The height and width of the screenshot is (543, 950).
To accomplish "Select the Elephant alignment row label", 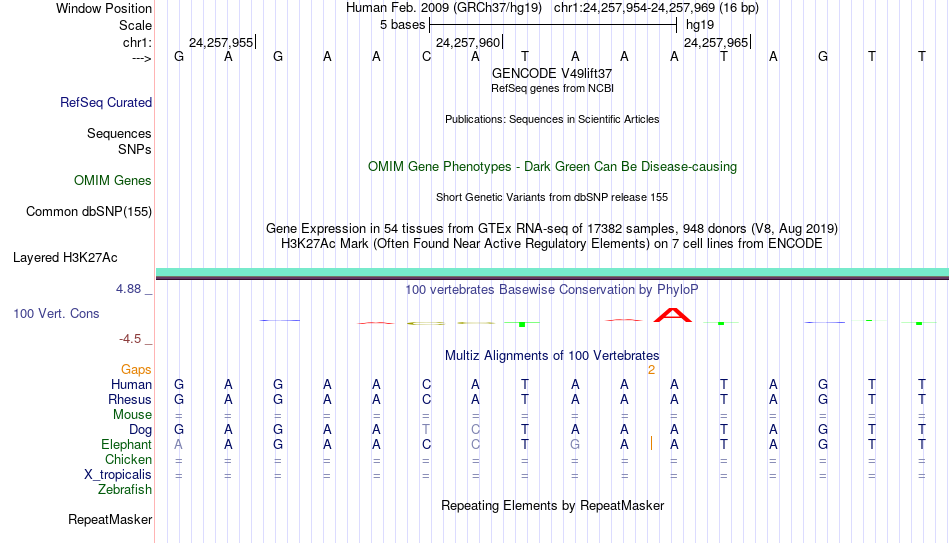I will (x=127, y=444).
